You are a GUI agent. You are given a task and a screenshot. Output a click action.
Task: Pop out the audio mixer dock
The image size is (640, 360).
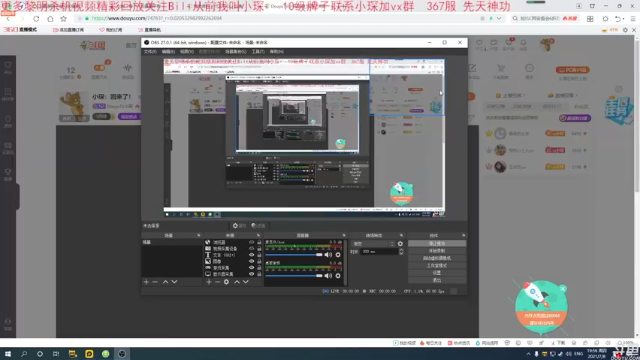click(344, 236)
